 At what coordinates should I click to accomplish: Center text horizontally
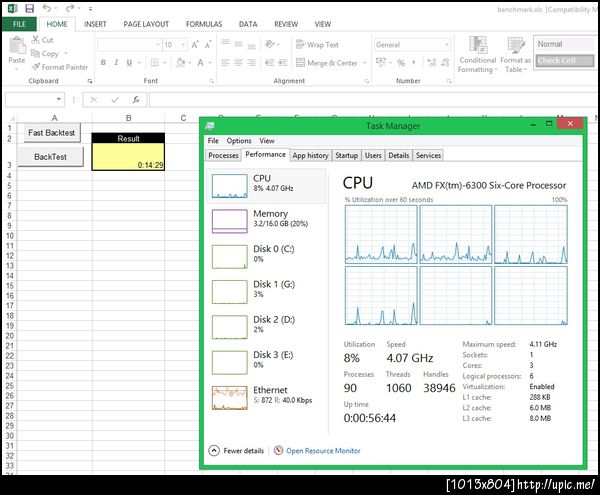coord(238,63)
